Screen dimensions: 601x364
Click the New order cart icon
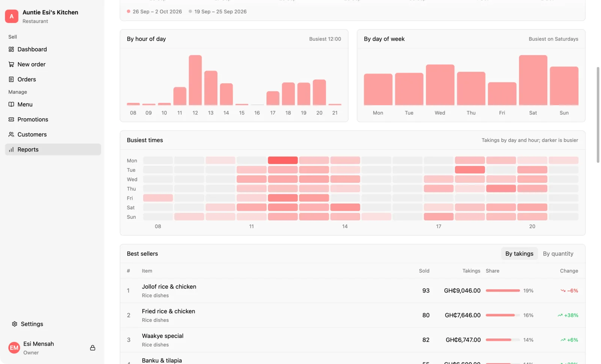(11, 64)
